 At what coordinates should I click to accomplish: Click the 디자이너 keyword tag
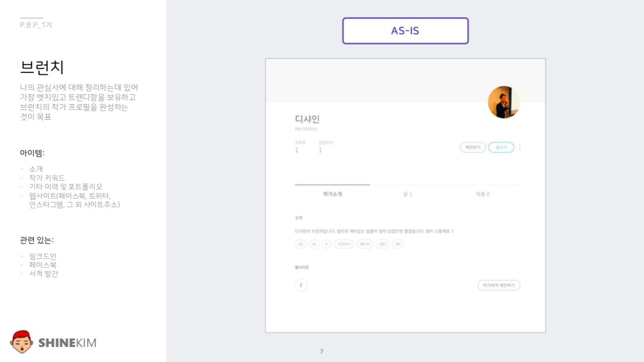click(344, 244)
